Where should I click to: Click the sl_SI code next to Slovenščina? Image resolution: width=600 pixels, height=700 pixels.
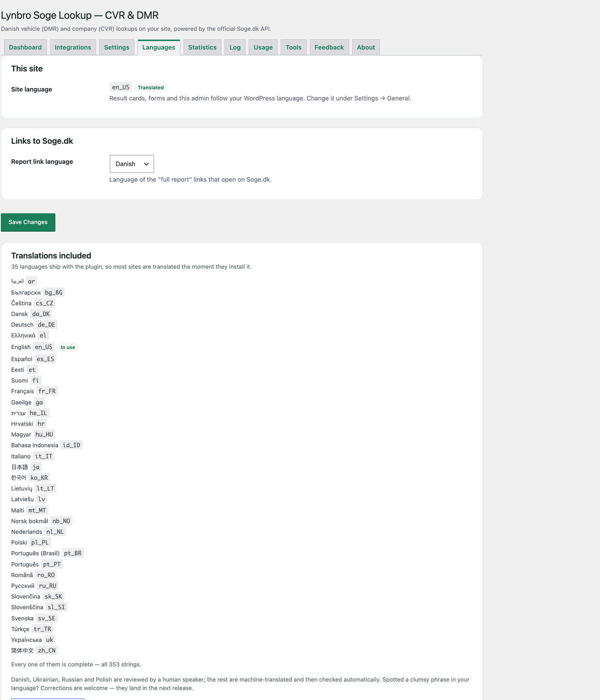pos(56,607)
